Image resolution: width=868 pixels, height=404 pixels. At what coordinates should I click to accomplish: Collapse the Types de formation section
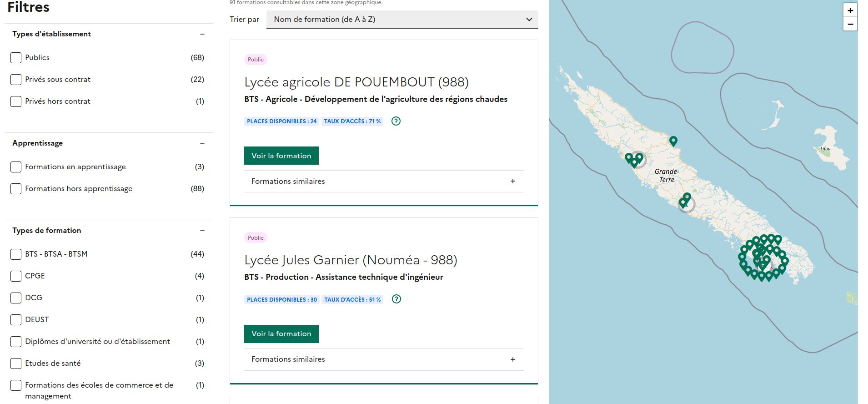pos(202,231)
